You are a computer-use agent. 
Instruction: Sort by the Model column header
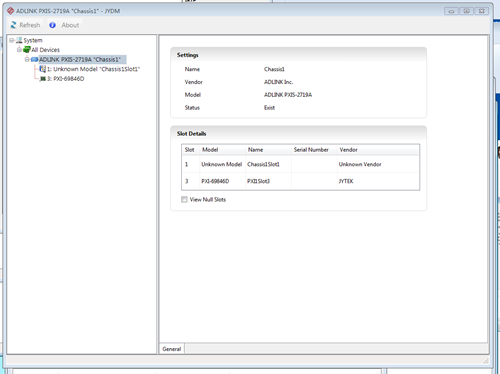pos(222,150)
